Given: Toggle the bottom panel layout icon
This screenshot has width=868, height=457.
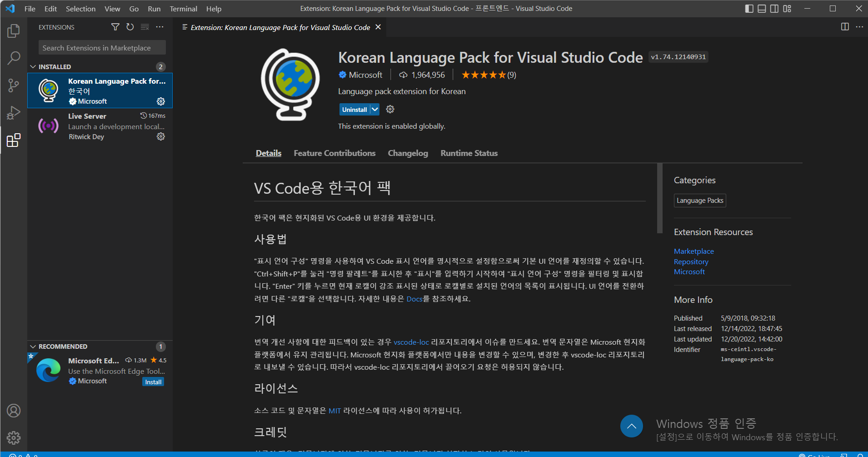Looking at the screenshot, I should [x=762, y=9].
